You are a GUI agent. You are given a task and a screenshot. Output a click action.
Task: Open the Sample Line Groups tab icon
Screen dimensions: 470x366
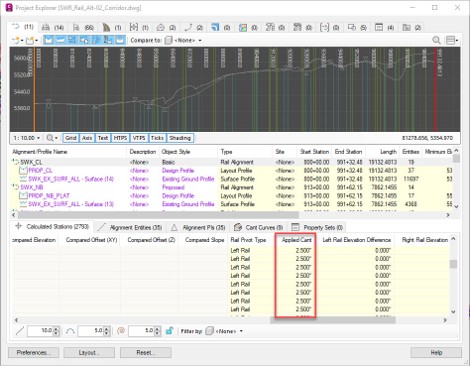pos(329,28)
